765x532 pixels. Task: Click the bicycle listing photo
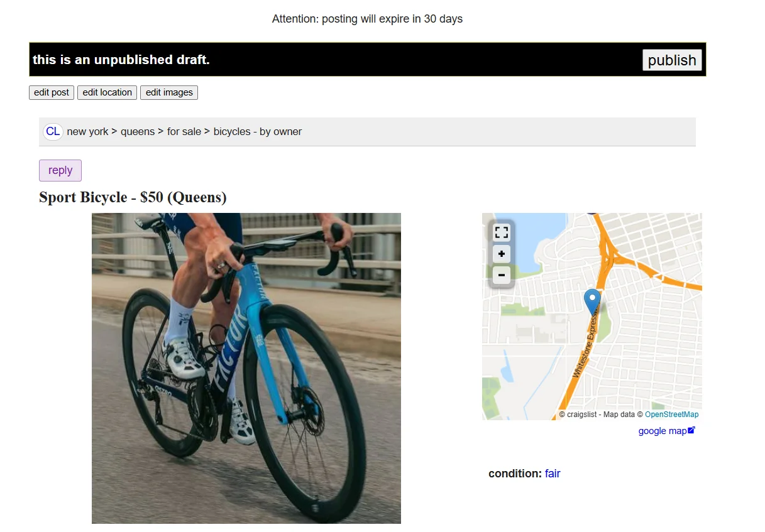246,367
